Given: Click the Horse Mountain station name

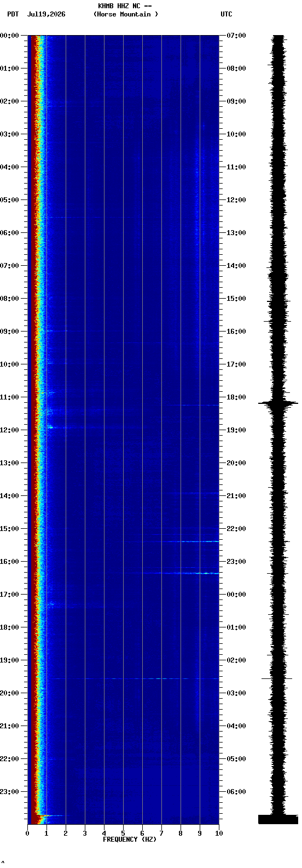Looking at the screenshot, I should [125, 14].
